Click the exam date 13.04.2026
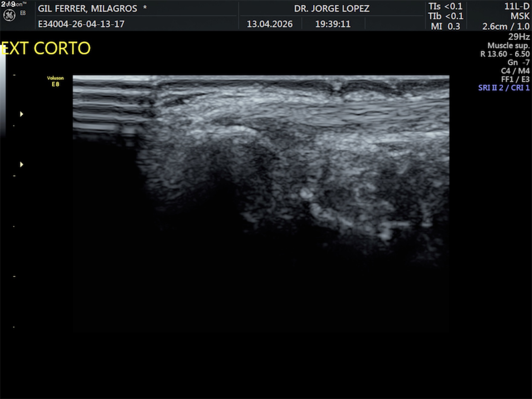Image resolution: width=532 pixels, height=399 pixels. pyautogui.click(x=270, y=24)
